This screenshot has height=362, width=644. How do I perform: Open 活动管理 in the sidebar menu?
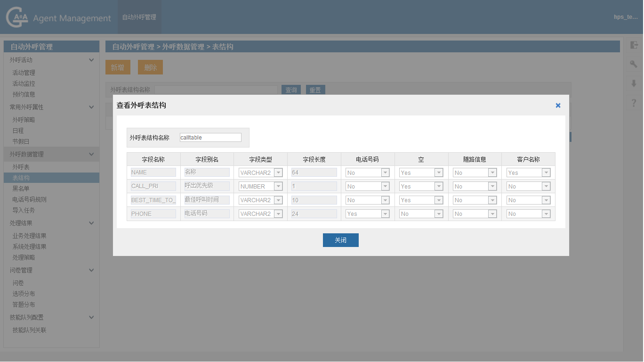point(24,73)
